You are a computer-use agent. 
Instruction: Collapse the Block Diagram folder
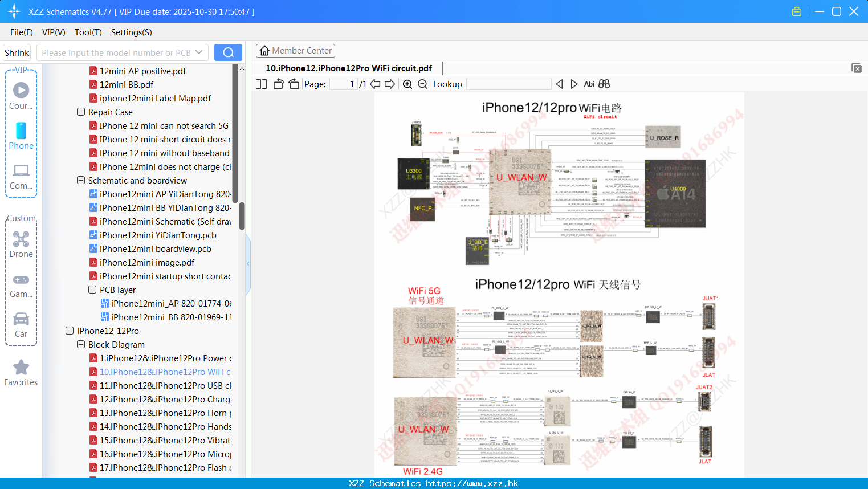click(x=81, y=344)
